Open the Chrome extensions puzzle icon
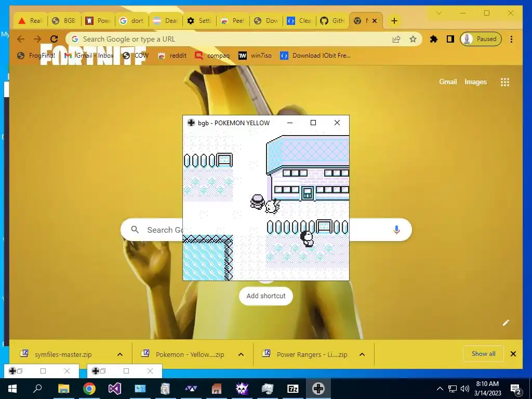The image size is (532, 399). coord(434,39)
